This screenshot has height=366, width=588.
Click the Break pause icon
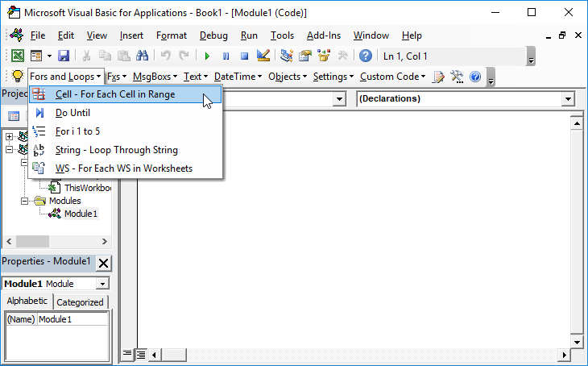(x=226, y=56)
